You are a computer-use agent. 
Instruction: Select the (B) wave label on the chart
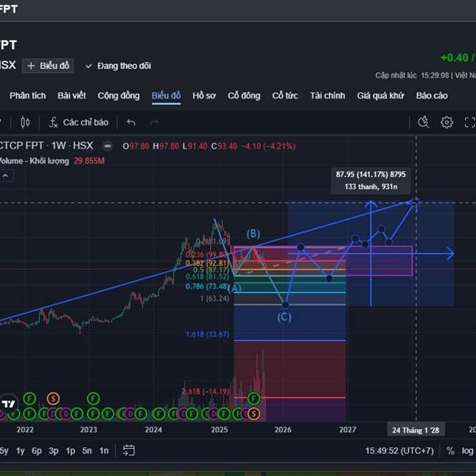(253, 234)
